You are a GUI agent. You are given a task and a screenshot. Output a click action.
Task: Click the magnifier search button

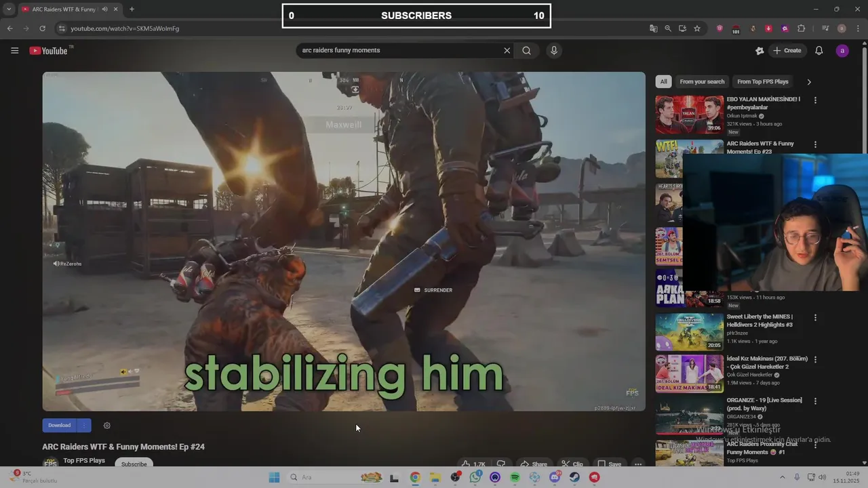526,50
